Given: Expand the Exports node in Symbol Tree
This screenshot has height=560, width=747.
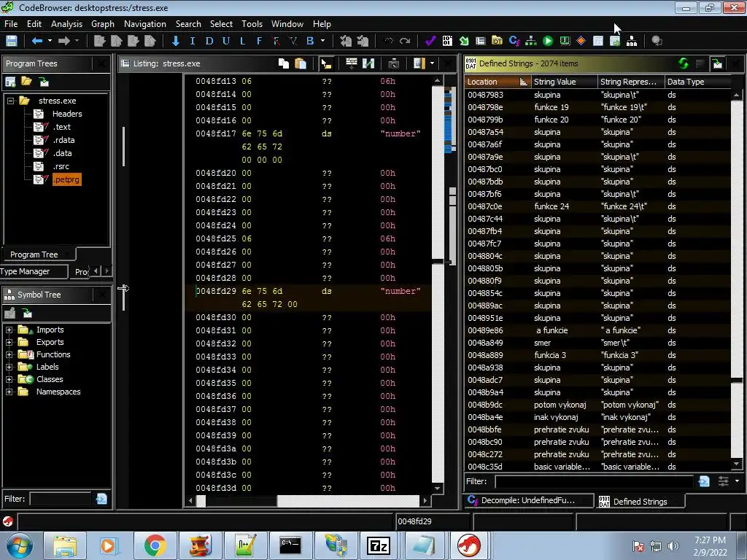Looking at the screenshot, I should [9, 342].
